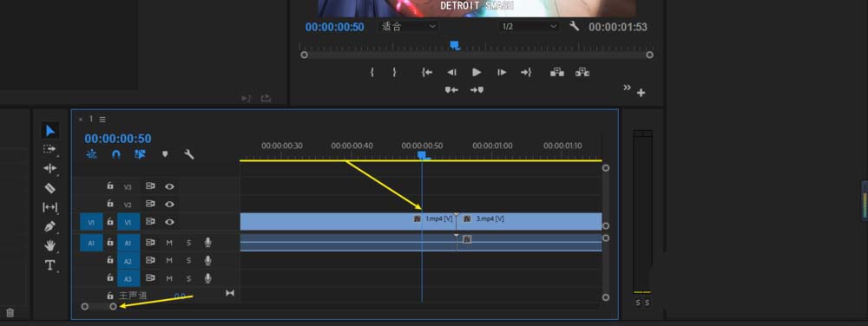
Task: Open the Button Editor plus icon
Action: [641, 93]
